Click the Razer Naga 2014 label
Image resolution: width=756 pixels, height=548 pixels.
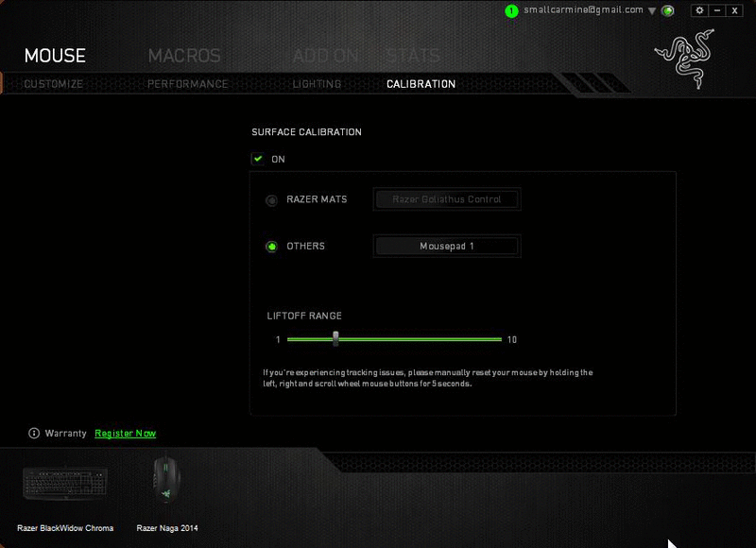(167, 528)
